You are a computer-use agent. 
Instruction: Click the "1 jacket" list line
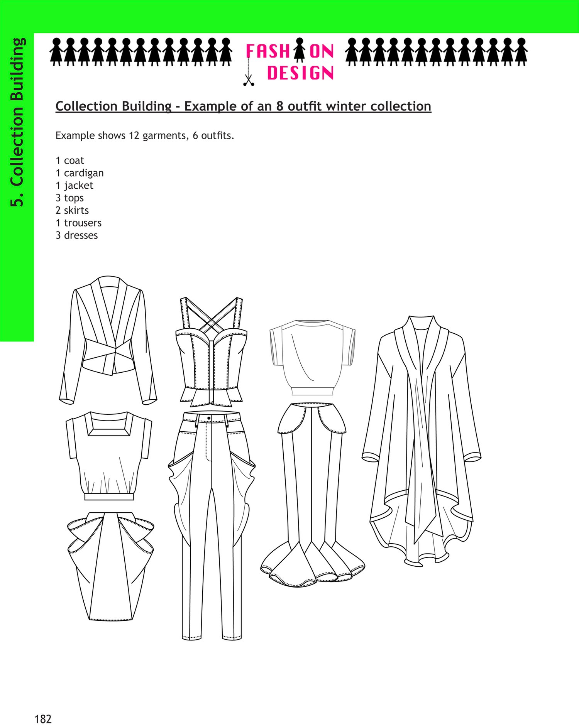tap(74, 186)
